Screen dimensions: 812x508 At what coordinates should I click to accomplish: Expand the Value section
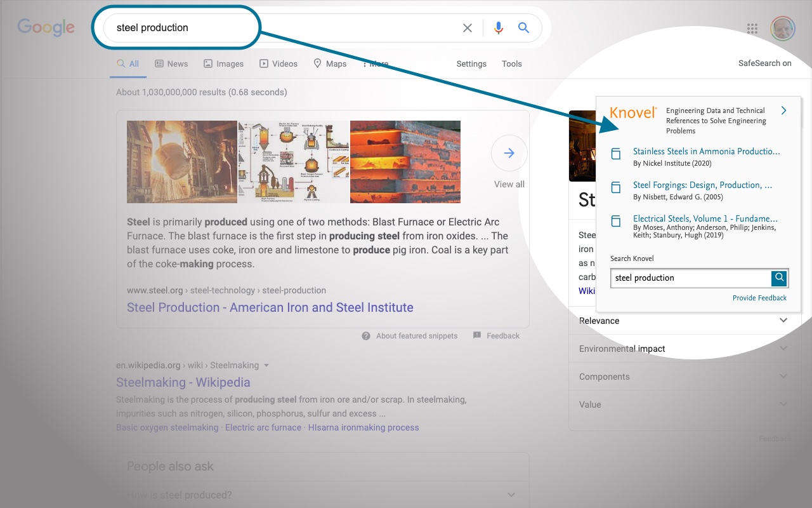pyautogui.click(x=783, y=404)
